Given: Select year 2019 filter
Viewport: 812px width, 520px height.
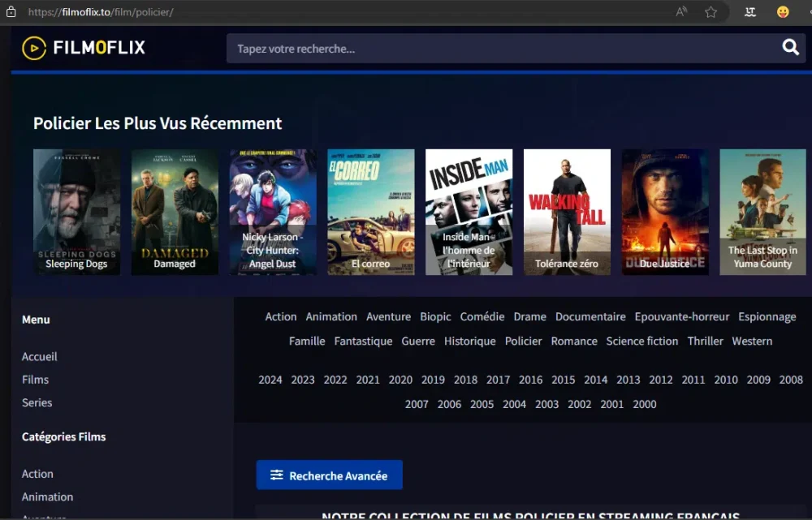Looking at the screenshot, I should 433,380.
